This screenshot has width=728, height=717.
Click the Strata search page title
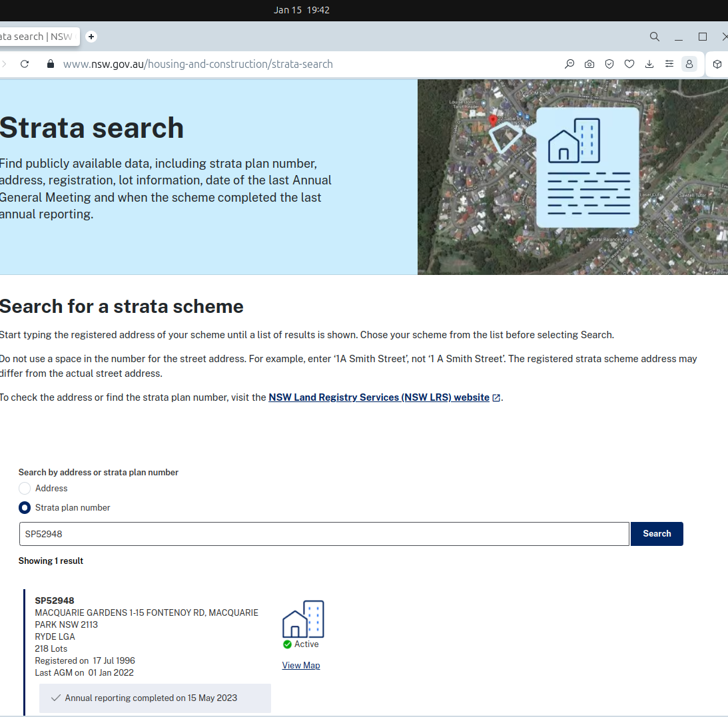92,127
